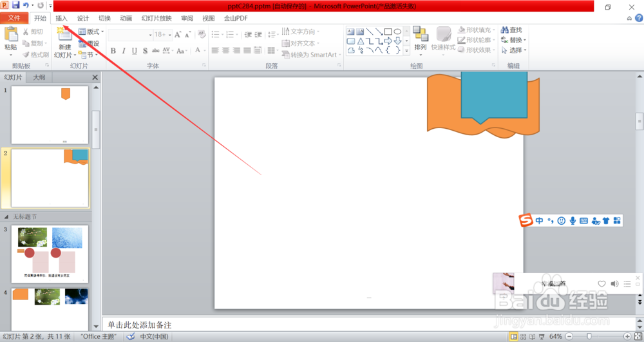Select the Text Box shape in gallery

tap(350, 32)
